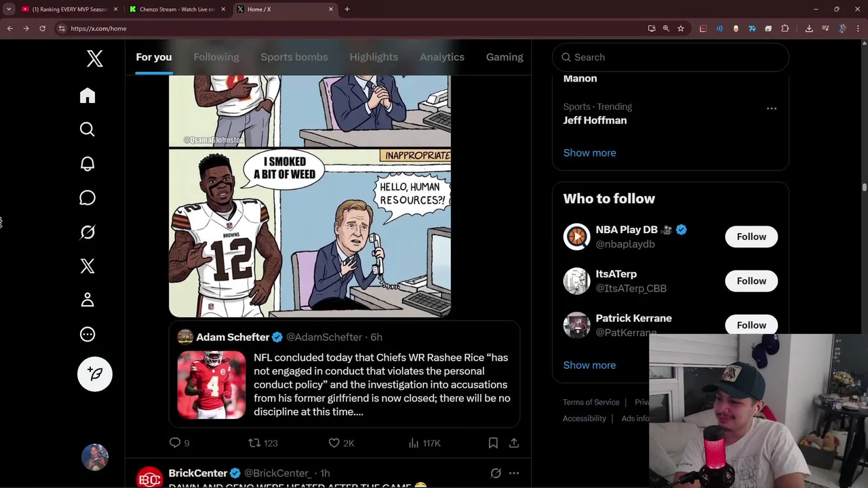The width and height of the screenshot is (868, 488).
Task: Open Notifications bell icon
Action: (87, 164)
